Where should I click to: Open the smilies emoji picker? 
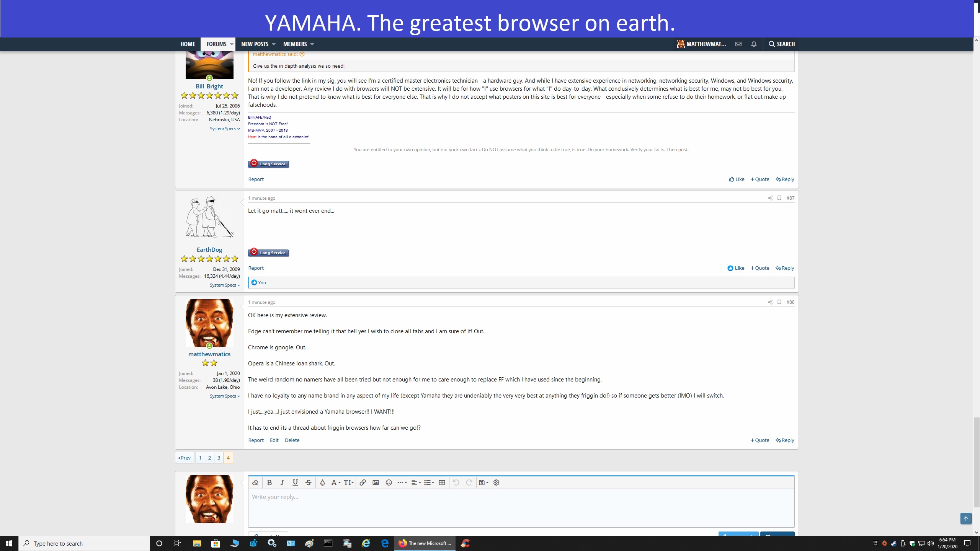tap(389, 483)
